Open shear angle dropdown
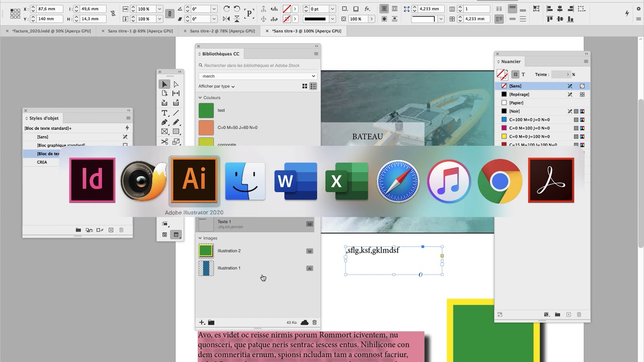Image resolution: width=644 pixels, height=362 pixels. pos(214,19)
